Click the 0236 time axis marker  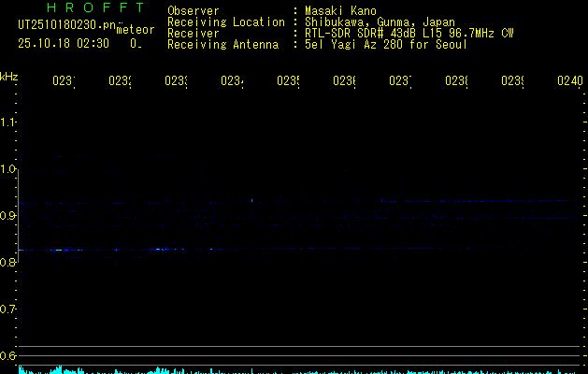[x=344, y=81]
